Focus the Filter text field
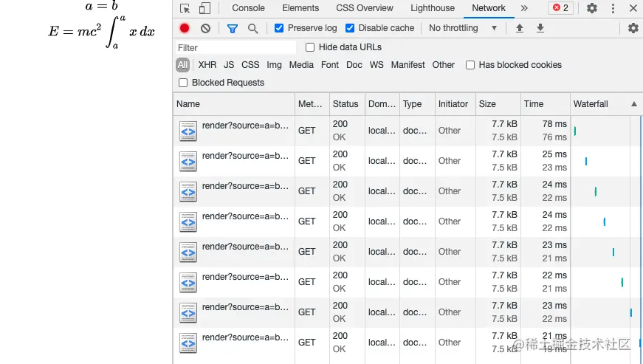This screenshot has height=364, width=643. (235, 47)
